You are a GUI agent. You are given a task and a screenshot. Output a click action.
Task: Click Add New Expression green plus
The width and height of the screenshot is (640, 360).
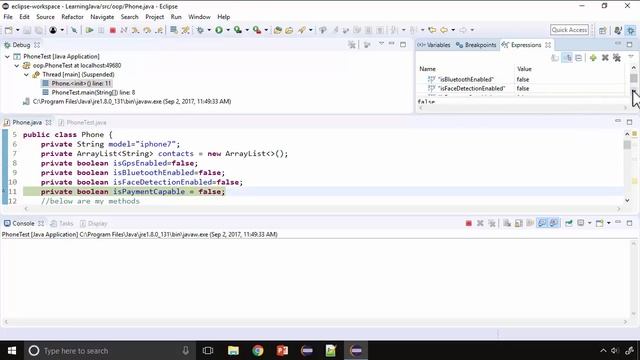coord(593,58)
